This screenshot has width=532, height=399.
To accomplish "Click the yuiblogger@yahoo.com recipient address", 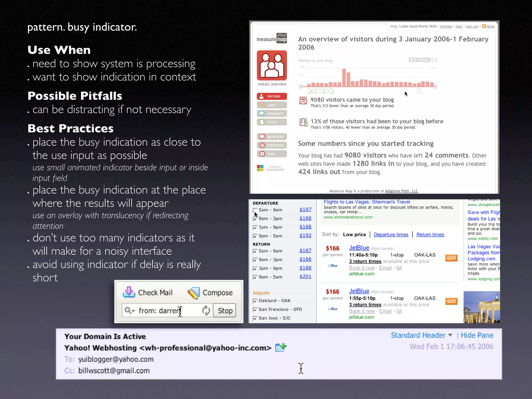I will (116, 359).
